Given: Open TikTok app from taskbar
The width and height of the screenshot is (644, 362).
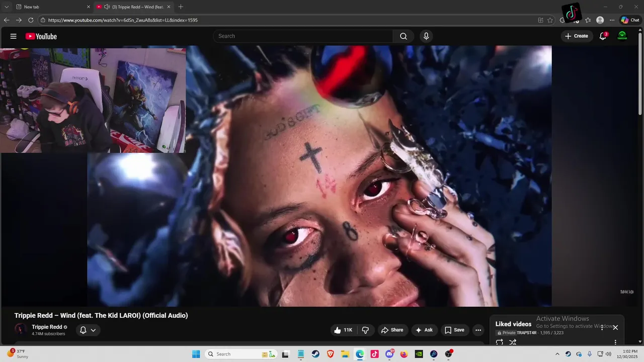Looking at the screenshot, I should point(374,354).
